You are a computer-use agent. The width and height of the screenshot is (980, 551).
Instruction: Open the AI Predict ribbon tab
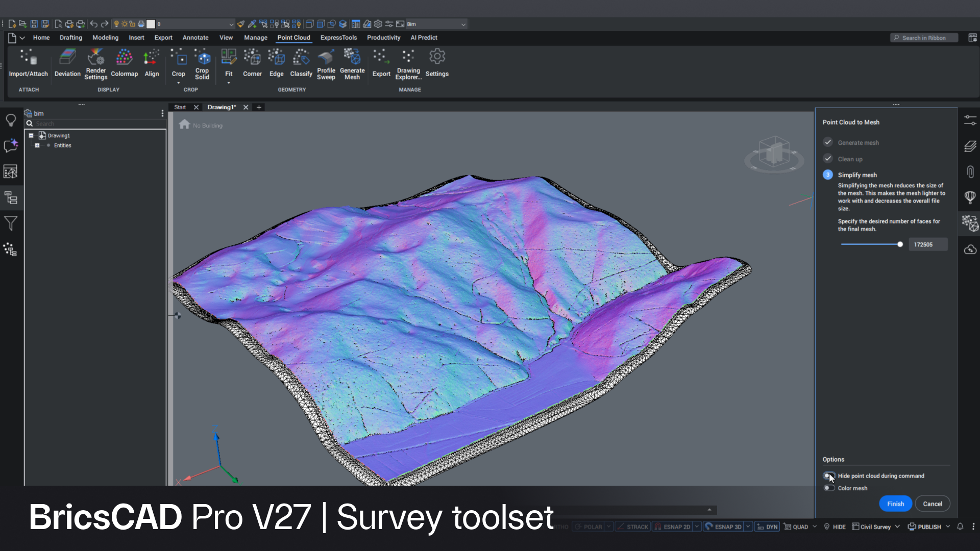424,38
